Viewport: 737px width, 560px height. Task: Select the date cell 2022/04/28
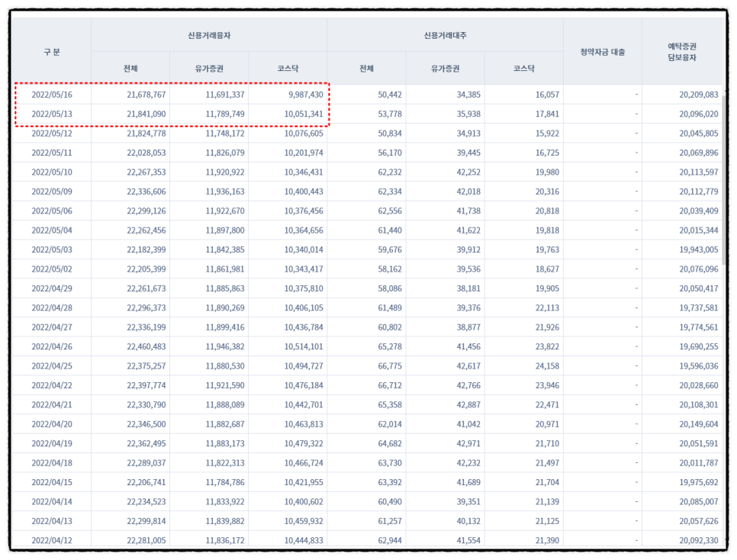pos(52,308)
